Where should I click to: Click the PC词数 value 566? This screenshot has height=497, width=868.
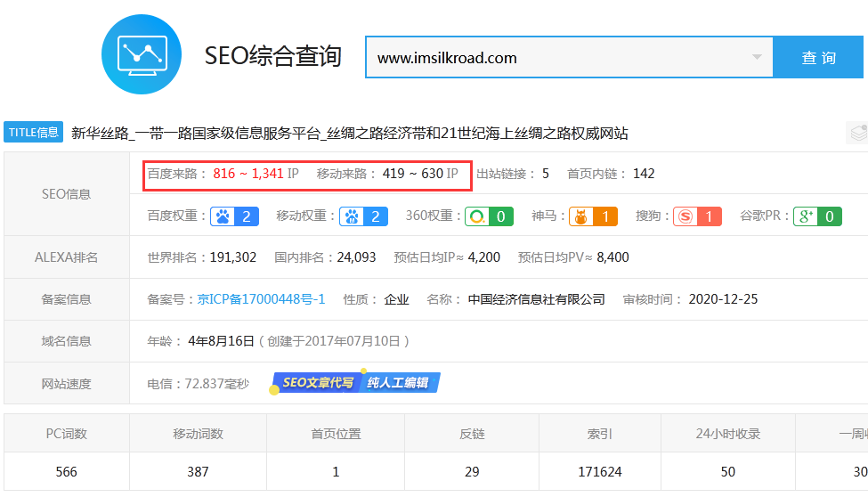[67, 471]
